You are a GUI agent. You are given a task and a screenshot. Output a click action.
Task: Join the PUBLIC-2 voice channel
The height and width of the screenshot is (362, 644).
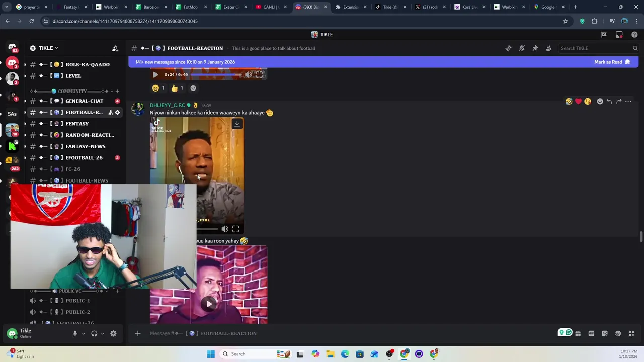click(x=74, y=312)
